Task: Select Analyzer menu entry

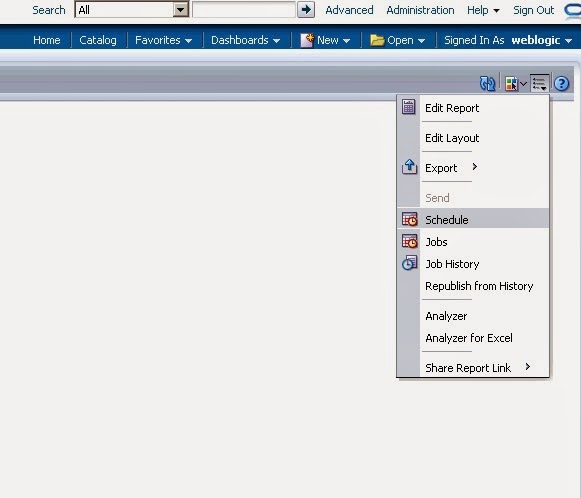Action: pos(446,316)
